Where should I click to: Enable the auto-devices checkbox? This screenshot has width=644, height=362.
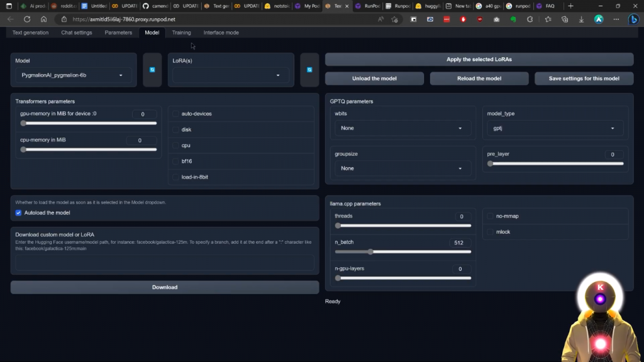(x=176, y=114)
